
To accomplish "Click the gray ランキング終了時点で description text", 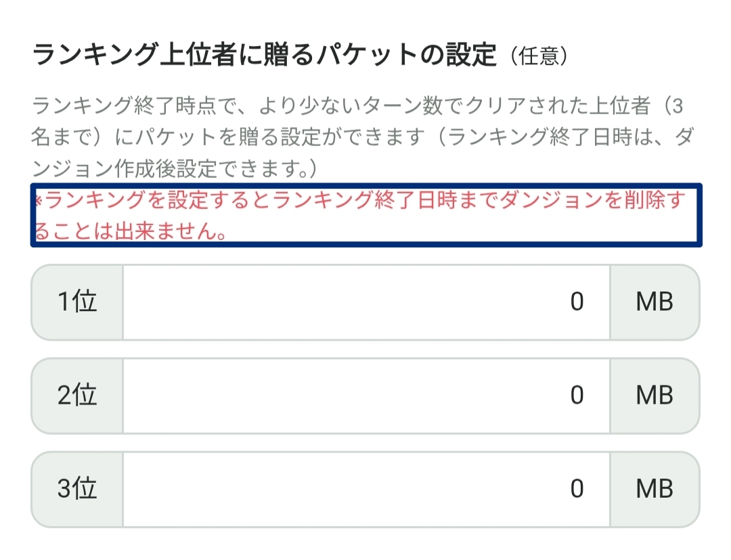I will coord(352,107).
